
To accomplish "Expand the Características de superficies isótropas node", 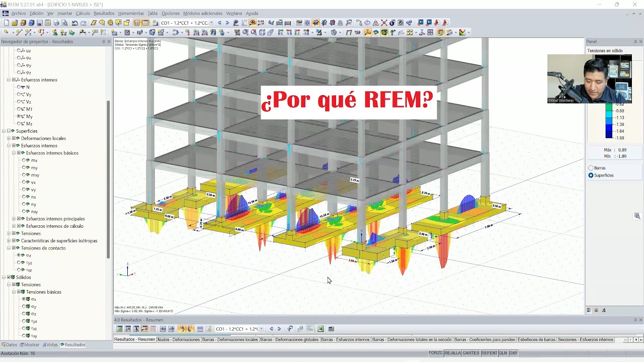I will 9,241.
